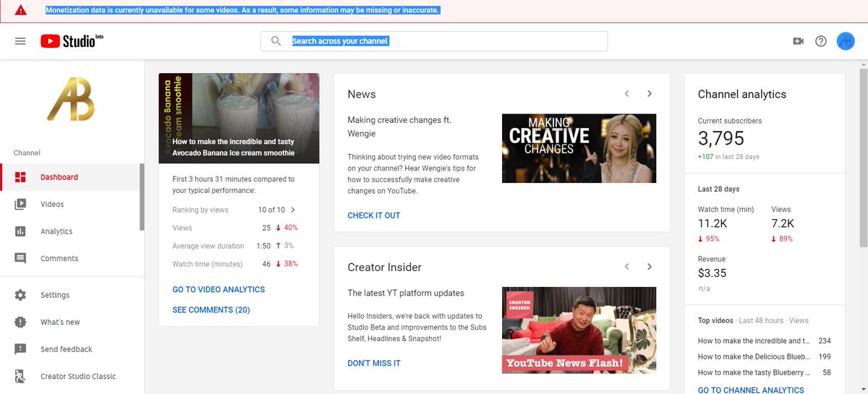The image size is (868, 394).
Task: Click the monetization data unavailable warning text
Action: [242, 11]
